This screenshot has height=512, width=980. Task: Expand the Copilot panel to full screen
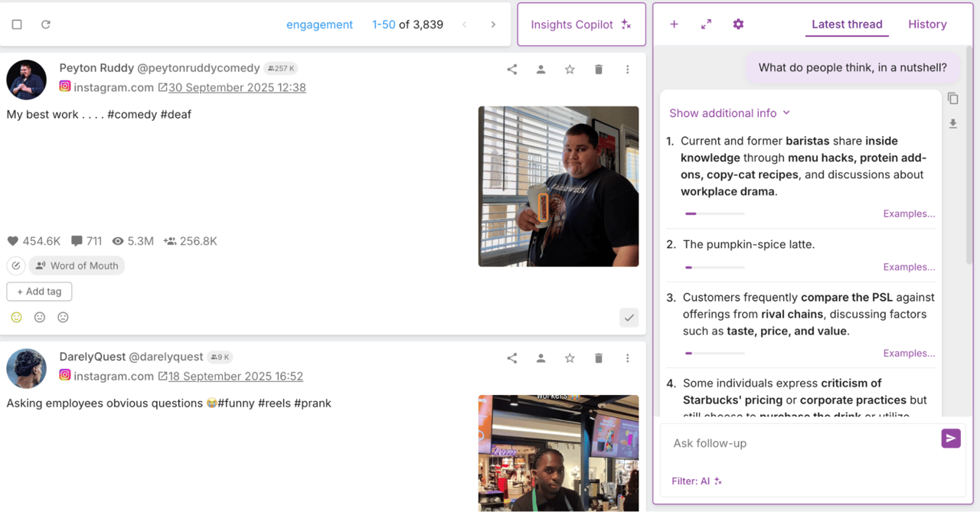[x=706, y=24]
